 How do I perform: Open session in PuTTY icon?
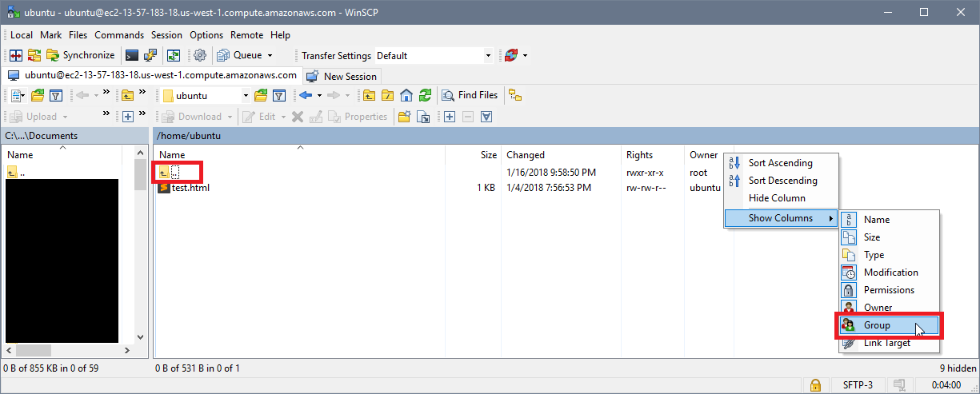(150, 55)
